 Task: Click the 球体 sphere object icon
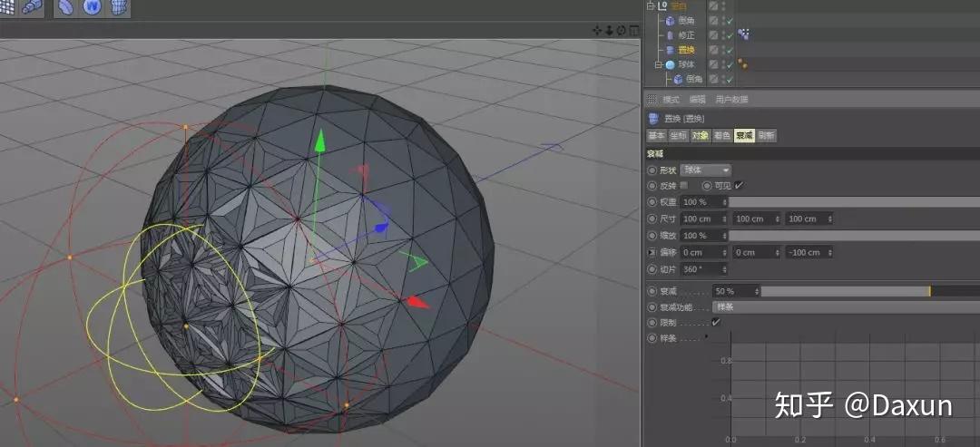point(670,64)
